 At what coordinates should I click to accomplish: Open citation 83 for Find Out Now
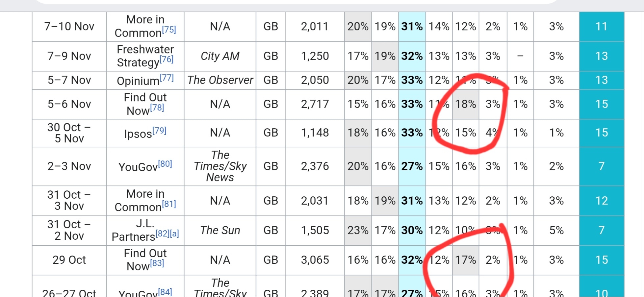157,263
